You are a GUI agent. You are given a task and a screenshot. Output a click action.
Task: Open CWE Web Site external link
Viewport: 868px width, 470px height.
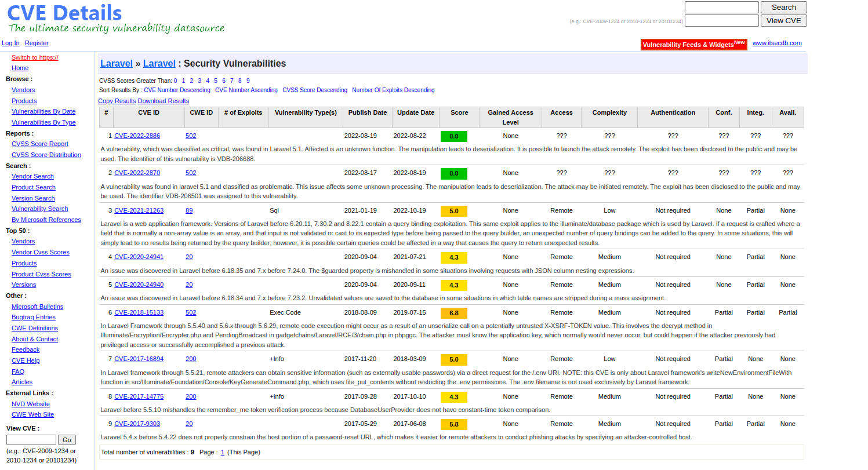point(32,414)
